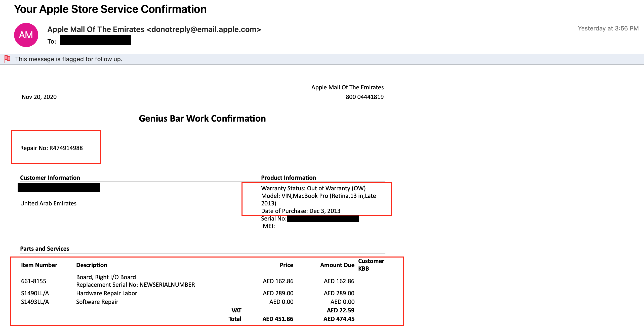The width and height of the screenshot is (644, 328).
Task: Click the redacted serial number field
Action: [x=323, y=218]
